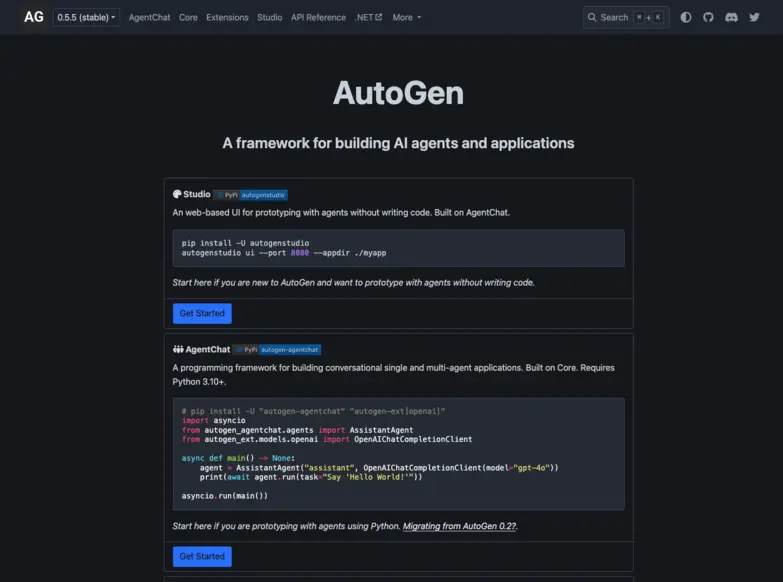
Task: Open the .NET external link
Action: click(369, 17)
